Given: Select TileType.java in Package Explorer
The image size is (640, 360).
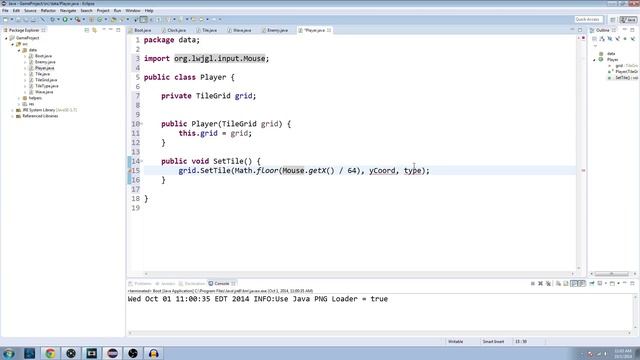Looking at the screenshot, I should coord(47,86).
